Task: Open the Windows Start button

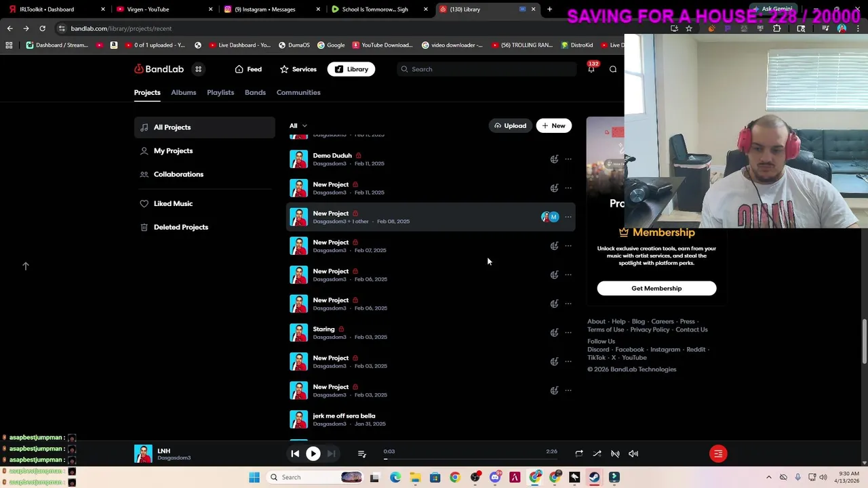Action: tap(254, 477)
